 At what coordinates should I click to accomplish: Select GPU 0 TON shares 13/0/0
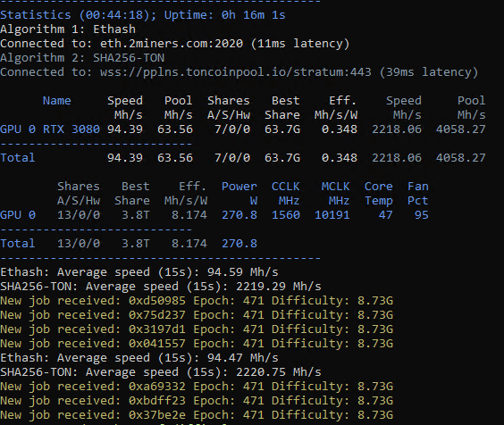pos(79,215)
